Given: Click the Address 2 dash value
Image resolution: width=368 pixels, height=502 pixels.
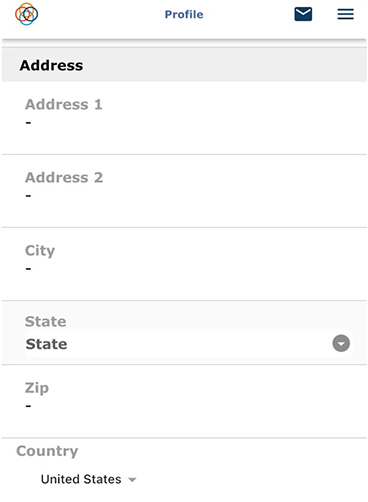Looking at the screenshot, I should coord(28,196).
